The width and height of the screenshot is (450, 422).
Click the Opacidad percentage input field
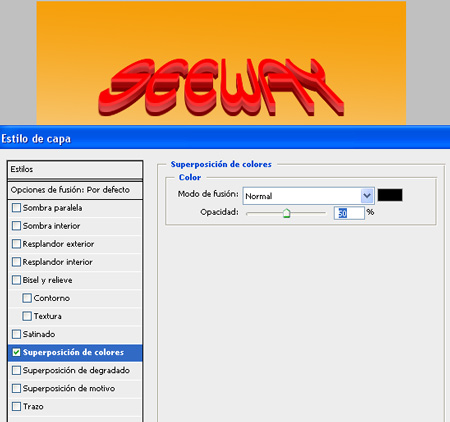(x=349, y=213)
